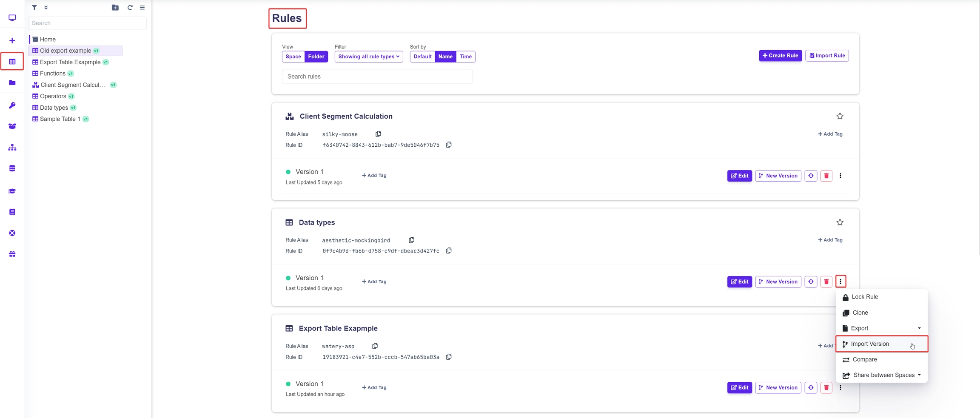
Task: Open Functions table in folder tree
Action: click(x=53, y=74)
